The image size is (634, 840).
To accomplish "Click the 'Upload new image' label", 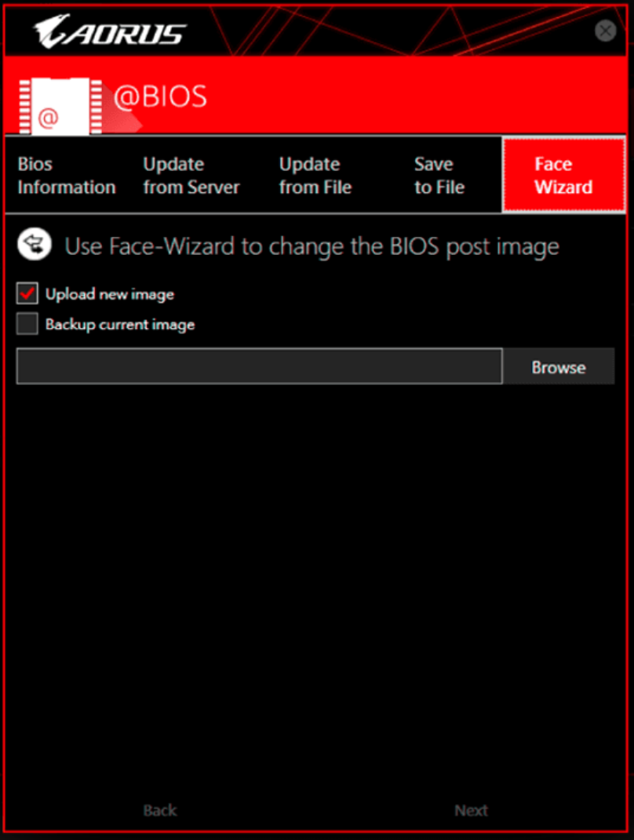I will (110, 294).
